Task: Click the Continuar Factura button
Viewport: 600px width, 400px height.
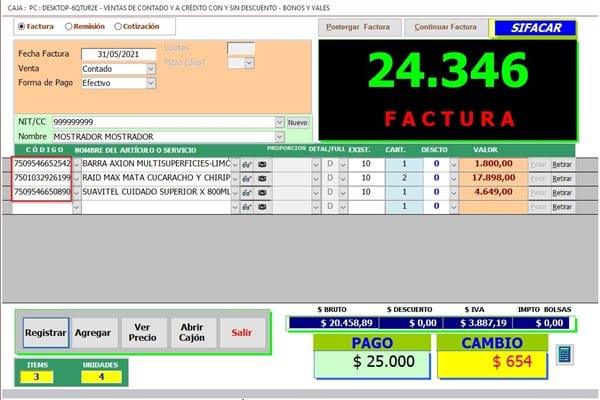Action: pyautogui.click(x=446, y=28)
